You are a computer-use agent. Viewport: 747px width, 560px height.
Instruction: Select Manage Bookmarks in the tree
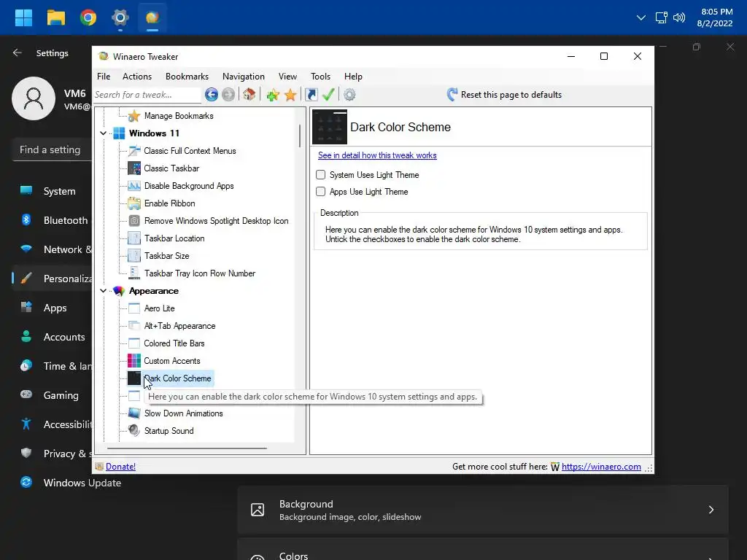(179, 116)
